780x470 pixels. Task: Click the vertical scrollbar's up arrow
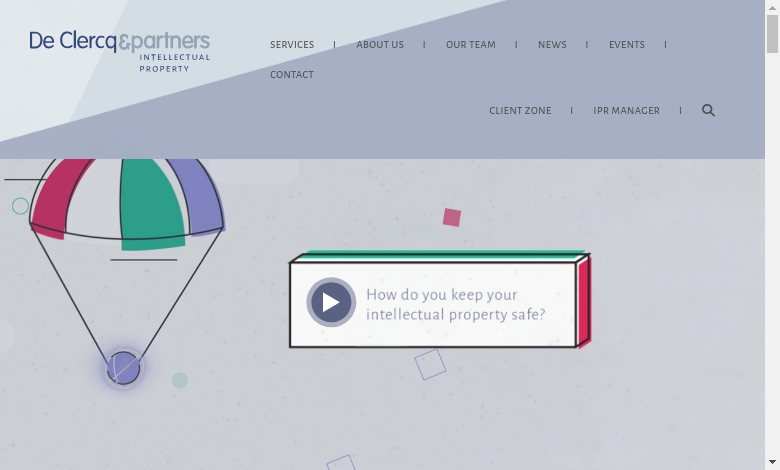[x=772, y=7]
